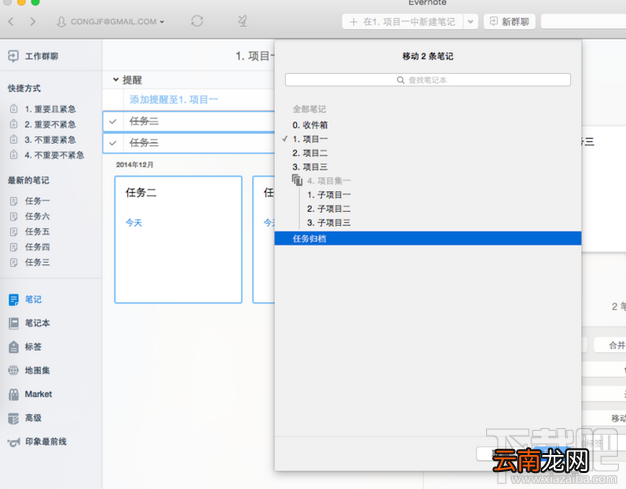Create new note in 1. 项目一
Viewport: 626px width, 489px height.
coord(402,22)
